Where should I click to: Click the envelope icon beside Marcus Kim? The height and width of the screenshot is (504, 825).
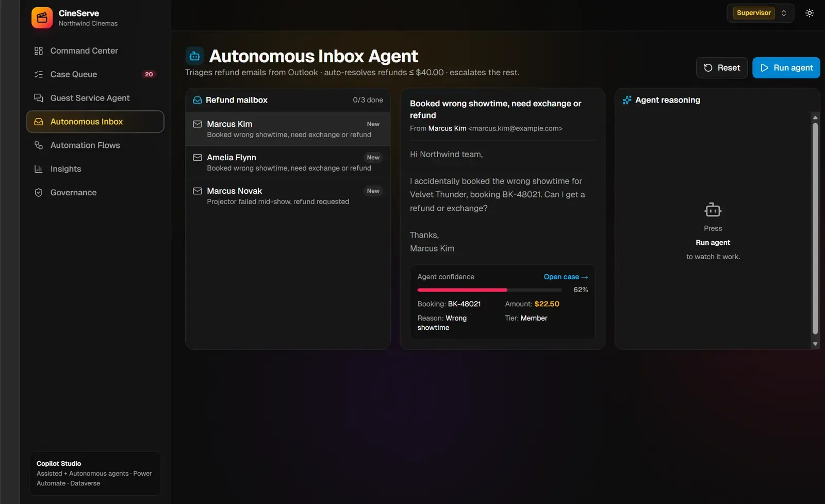pyautogui.click(x=197, y=124)
